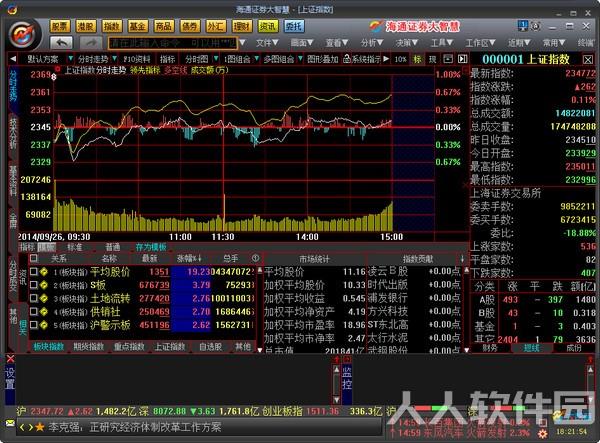Open the 委托 order entrust button

pos(294,26)
